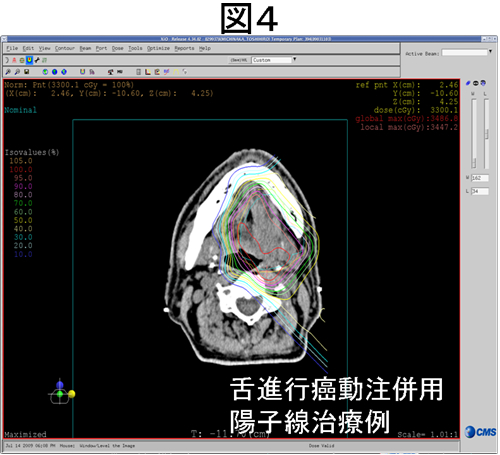Open the Dose menu

(x=117, y=48)
